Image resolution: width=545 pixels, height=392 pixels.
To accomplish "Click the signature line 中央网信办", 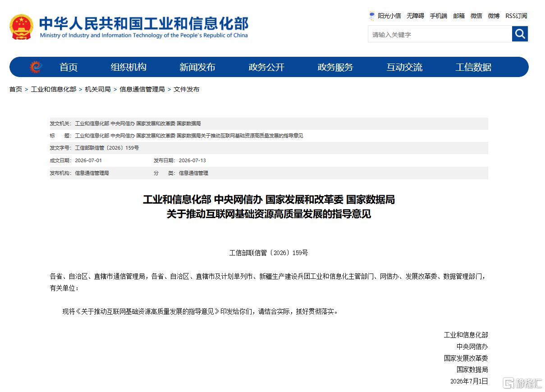I will [472, 346].
